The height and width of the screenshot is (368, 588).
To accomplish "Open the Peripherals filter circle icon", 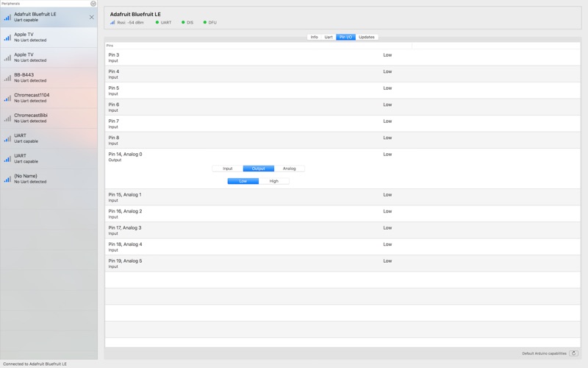I will click(x=93, y=4).
